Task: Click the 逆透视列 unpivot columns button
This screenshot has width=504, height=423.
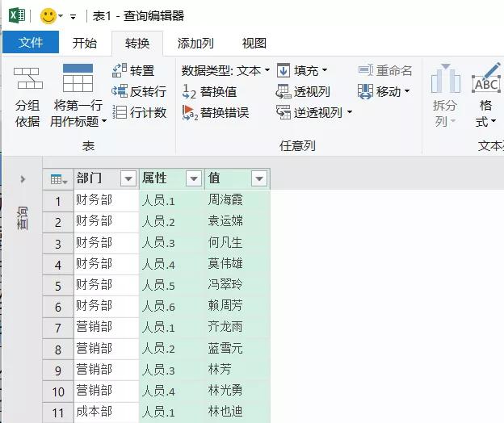Action: tap(309, 113)
